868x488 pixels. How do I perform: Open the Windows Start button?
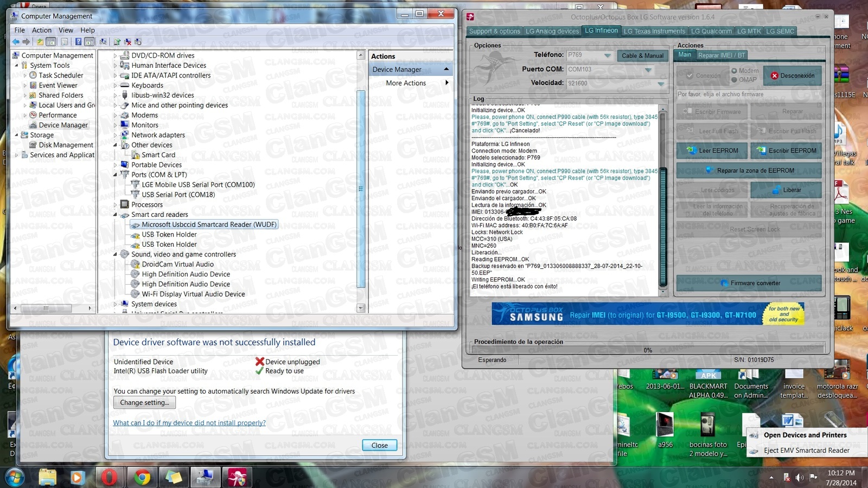(x=15, y=477)
